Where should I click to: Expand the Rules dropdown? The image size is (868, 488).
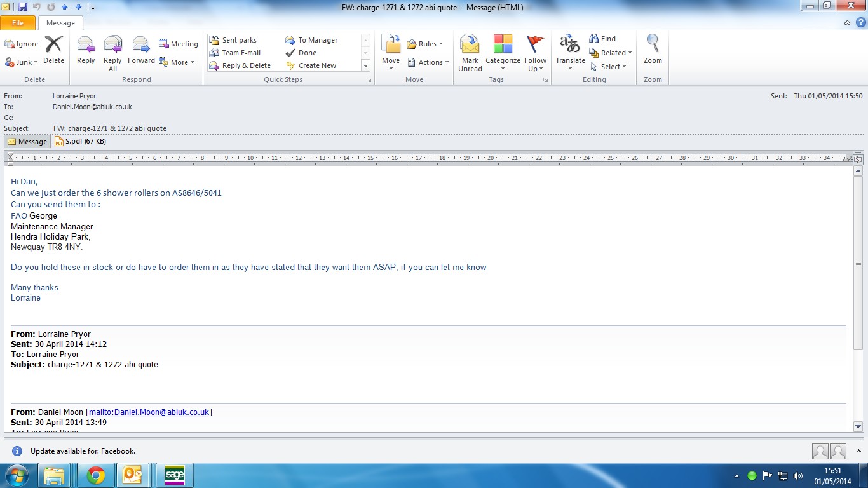click(x=424, y=44)
